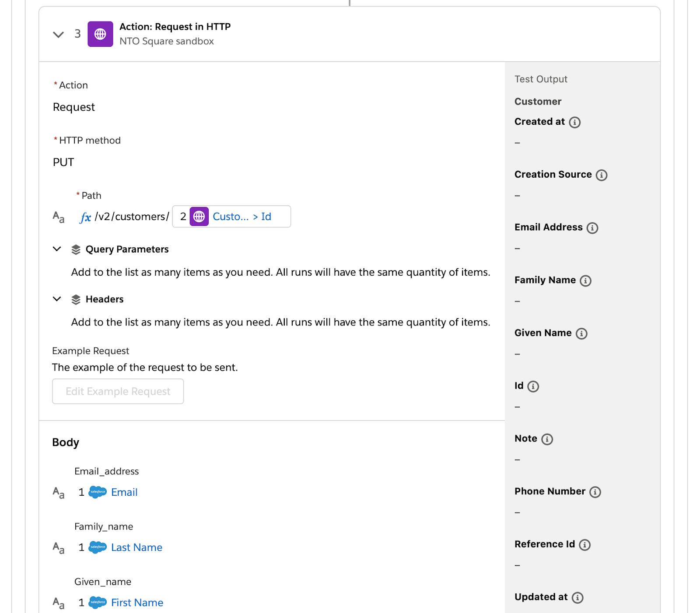The image size is (700, 613).
Task: Collapse the Query Parameters section
Action: click(x=57, y=249)
